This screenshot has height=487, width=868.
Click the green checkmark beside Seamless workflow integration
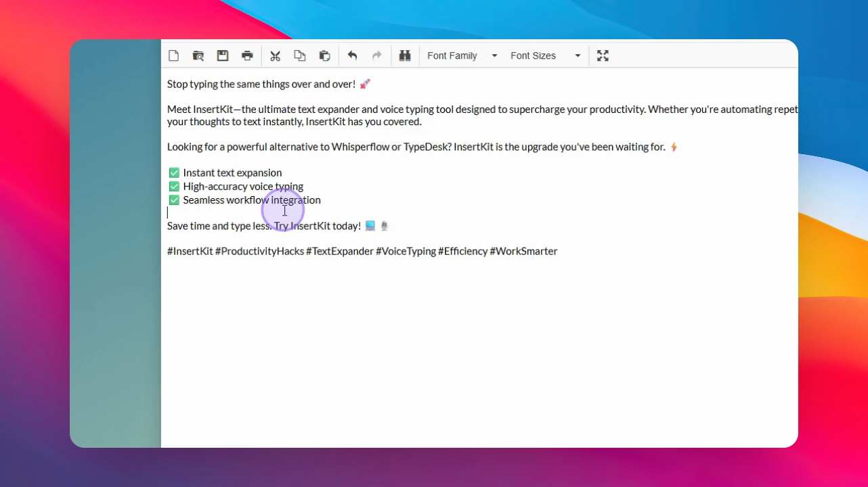[x=174, y=200]
